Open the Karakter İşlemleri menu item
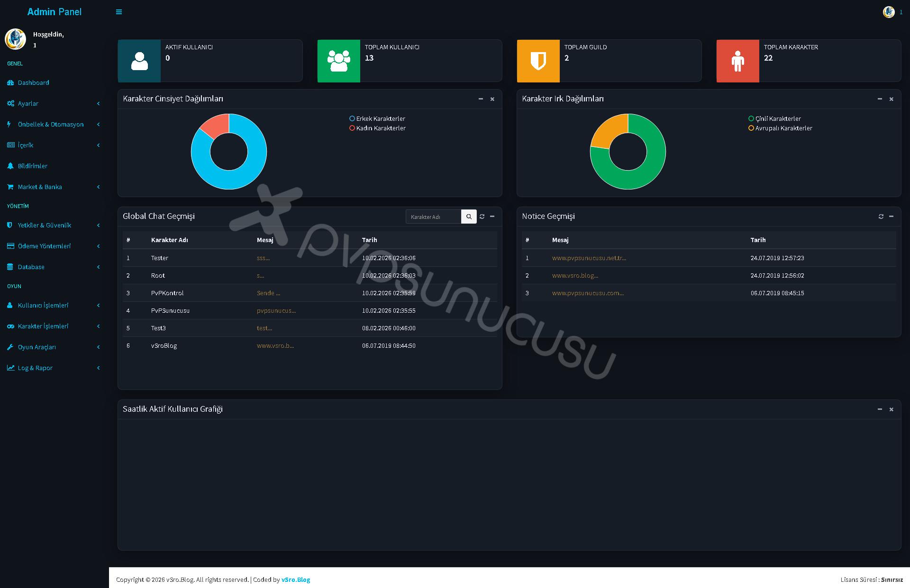This screenshot has width=910, height=588. pos(55,326)
